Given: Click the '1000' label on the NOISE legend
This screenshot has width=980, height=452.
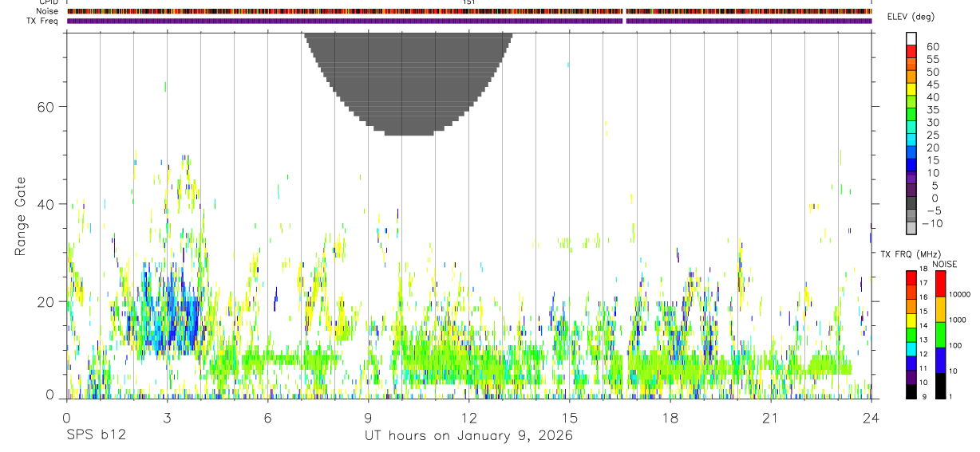Looking at the screenshot, I should tap(958, 320).
